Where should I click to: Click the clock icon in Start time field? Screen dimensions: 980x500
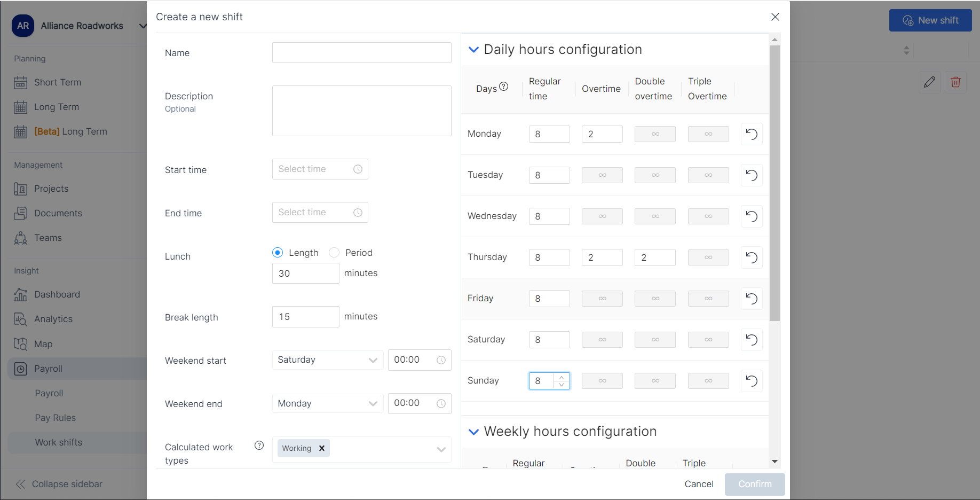[x=358, y=169]
